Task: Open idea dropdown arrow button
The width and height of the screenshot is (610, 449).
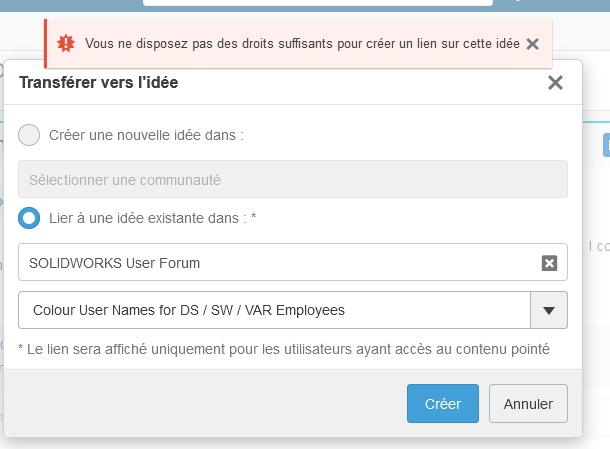Action: point(548,310)
